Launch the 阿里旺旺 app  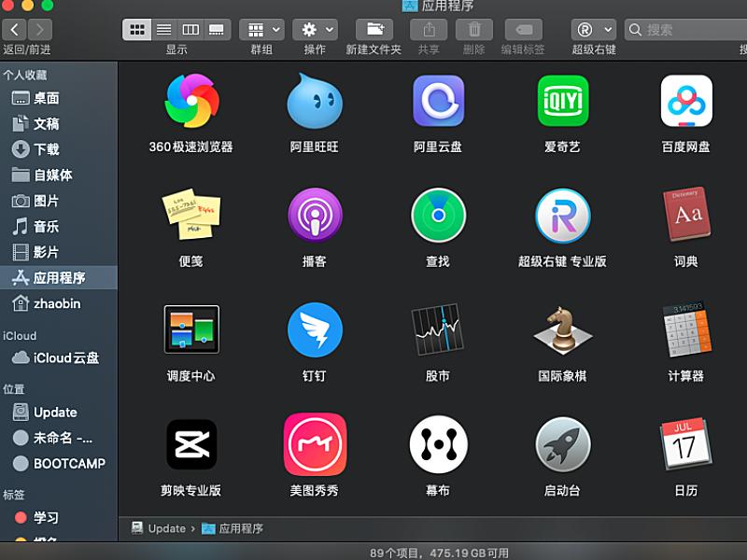pyautogui.click(x=315, y=101)
